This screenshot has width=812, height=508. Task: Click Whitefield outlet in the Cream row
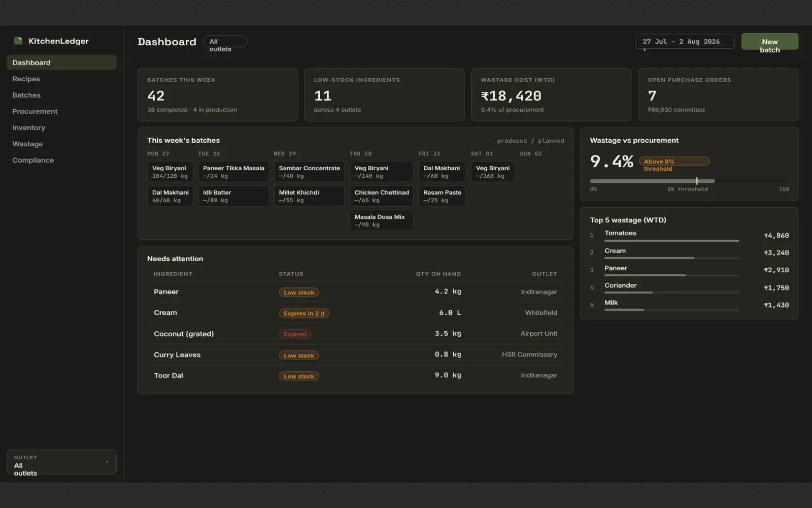tap(541, 313)
